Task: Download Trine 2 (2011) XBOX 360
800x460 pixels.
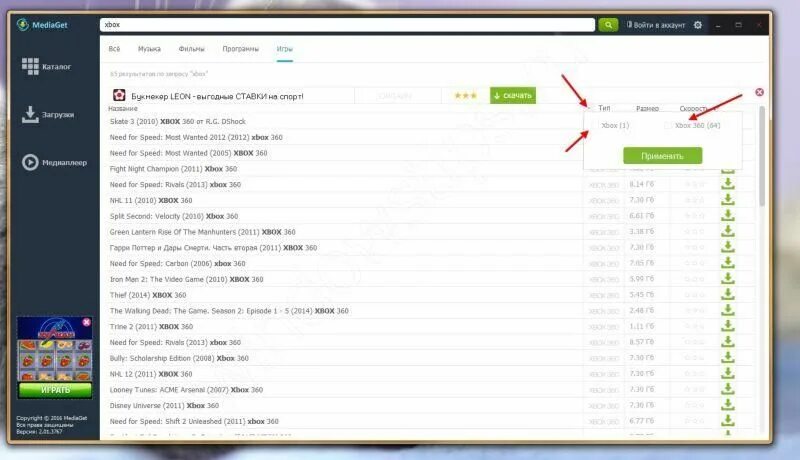Action: 728,326
